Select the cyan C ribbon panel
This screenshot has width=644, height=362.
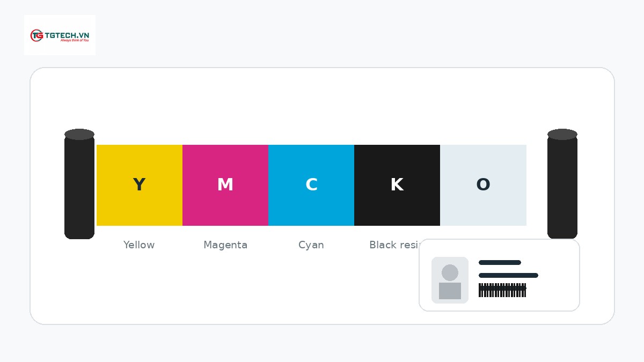pos(311,185)
